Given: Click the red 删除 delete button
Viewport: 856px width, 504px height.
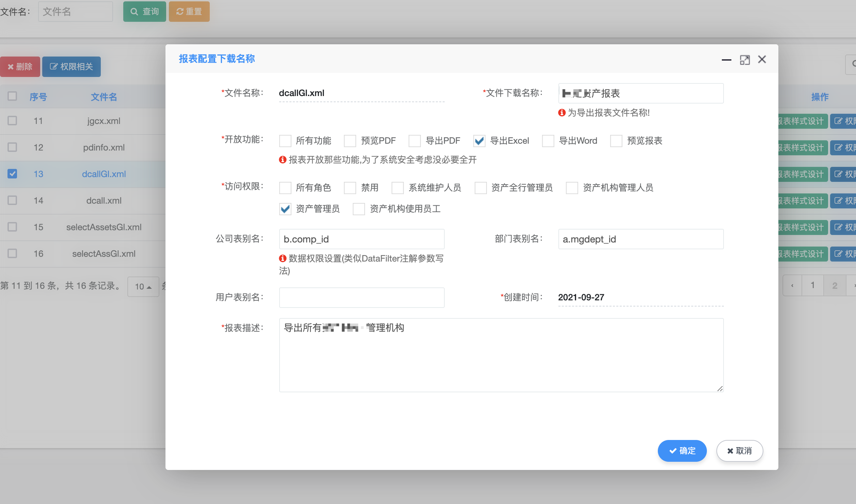Looking at the screenshot, I should [20, 66].
